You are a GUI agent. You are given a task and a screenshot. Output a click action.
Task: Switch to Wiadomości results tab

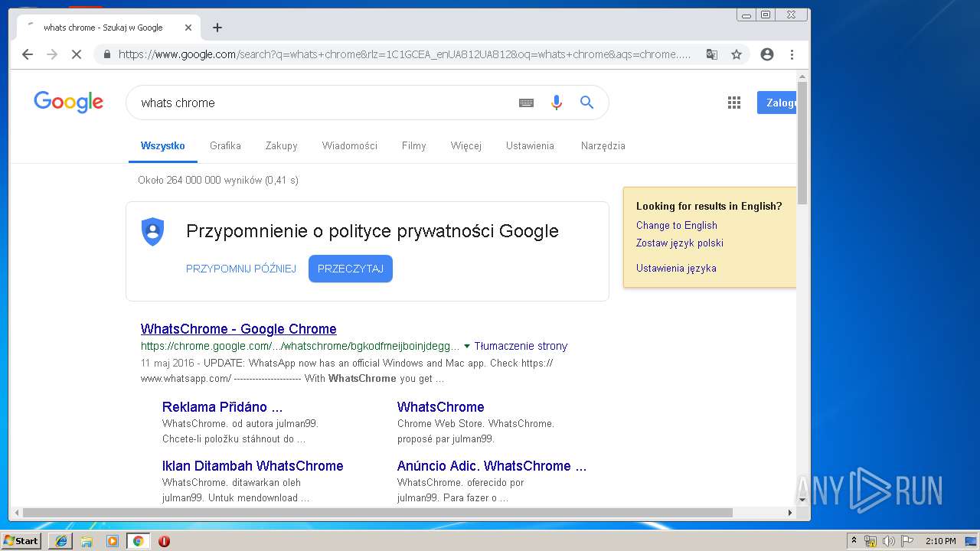click(x=350, y=145)
